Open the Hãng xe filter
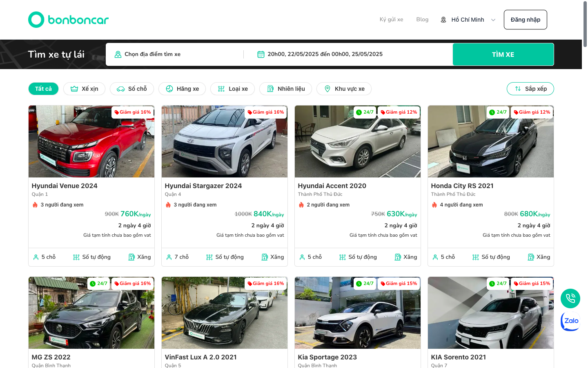The width and height of the screenshot is (588, 368). click(182, 89)
